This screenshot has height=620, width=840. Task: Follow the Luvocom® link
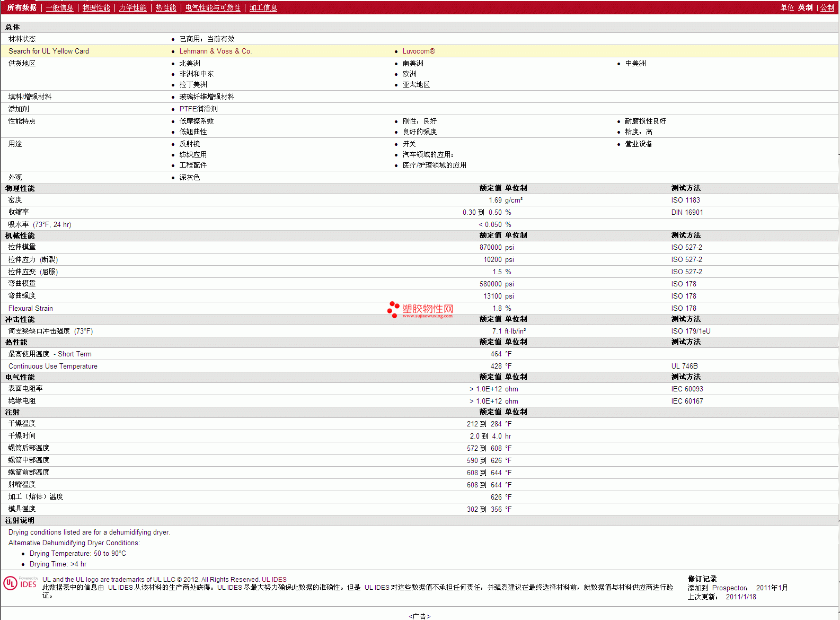[x=418, y=51]
